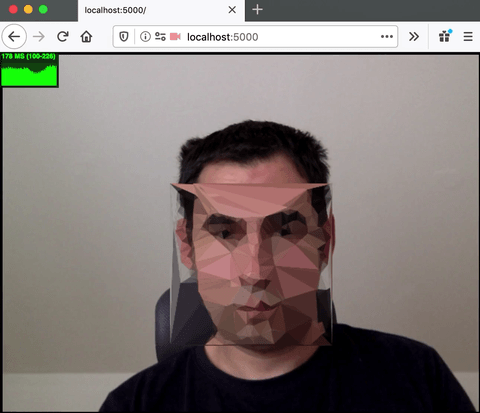Click the forward navigation arrow
Image resolution: width=480 pixels, height=413 pixels.
(x=39, y=37)
